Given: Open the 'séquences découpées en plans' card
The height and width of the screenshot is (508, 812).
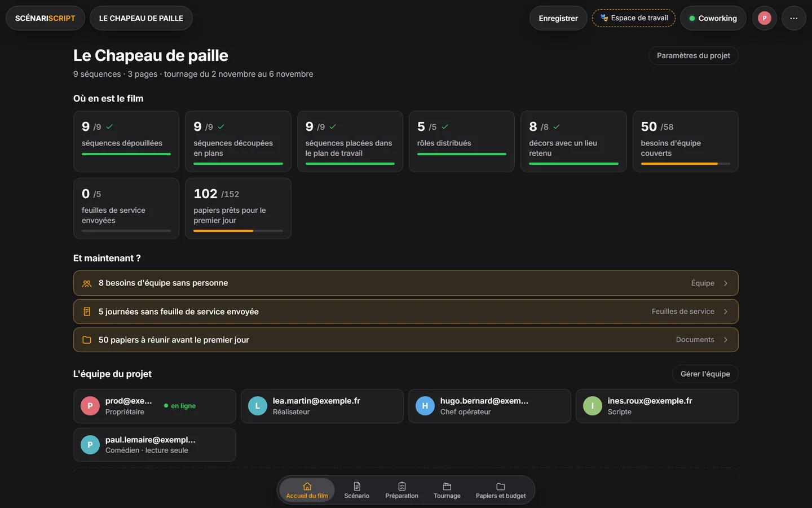Looking at the screenshot, I should pyautogui.click(x=238, y=141).
